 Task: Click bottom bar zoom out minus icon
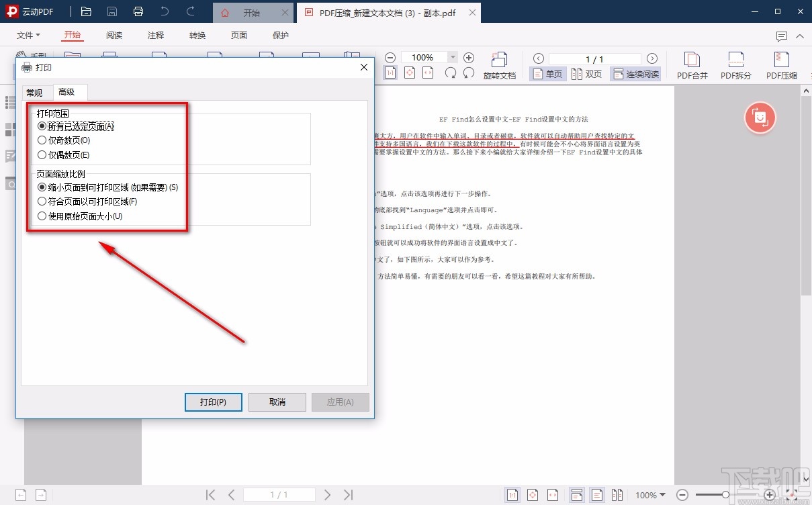coord(682,495)
